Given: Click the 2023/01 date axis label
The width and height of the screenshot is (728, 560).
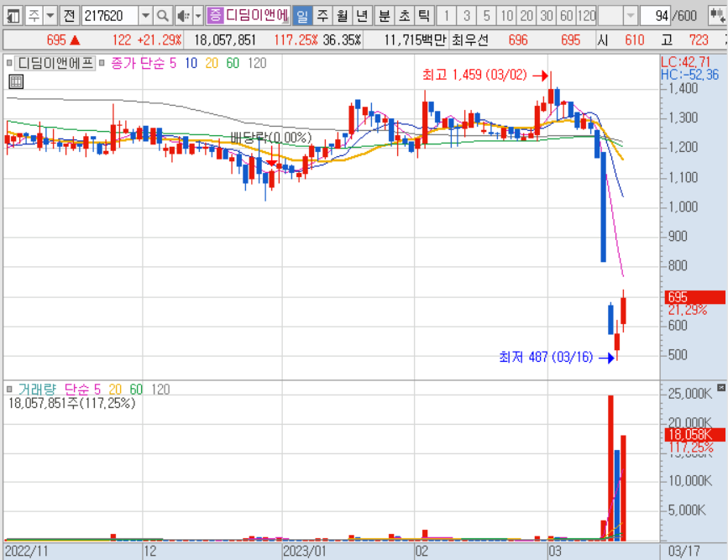Looking at the screenshot, I should tap(305, 551).
